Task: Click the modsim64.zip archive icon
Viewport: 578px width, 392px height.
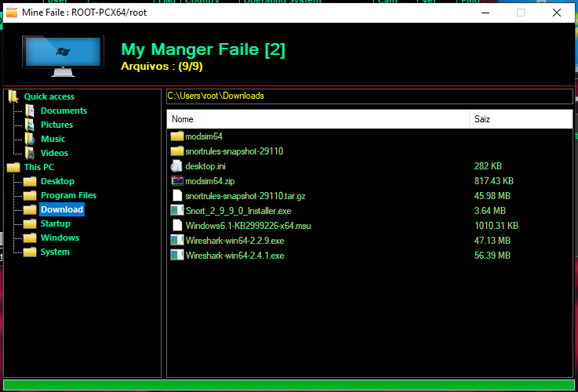Action: pyautogui.click(x=176, y=181)
